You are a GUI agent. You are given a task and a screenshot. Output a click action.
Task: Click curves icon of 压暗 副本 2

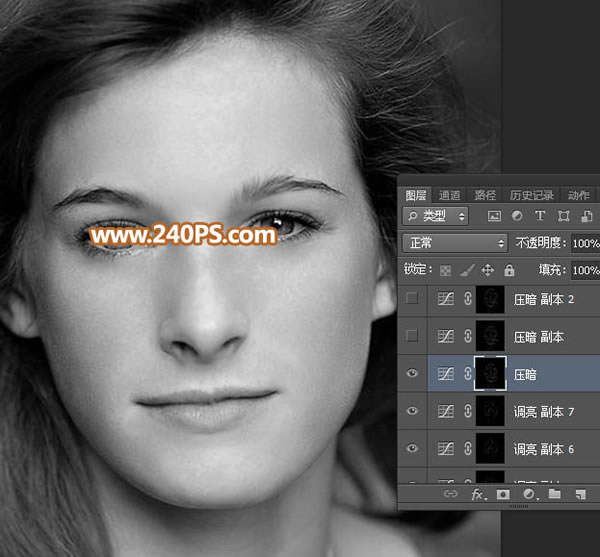point(446,298)
